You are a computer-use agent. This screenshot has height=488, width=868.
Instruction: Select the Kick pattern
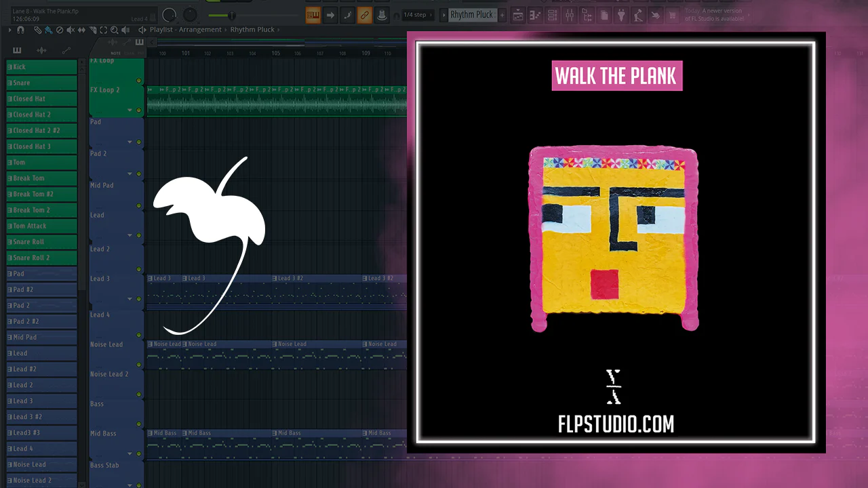[x=41, y=67]
